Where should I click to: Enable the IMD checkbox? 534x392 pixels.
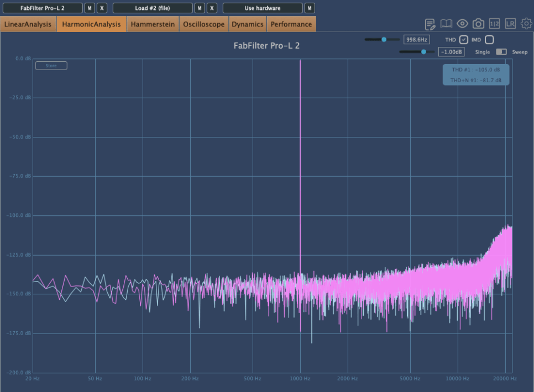(489, 40)
